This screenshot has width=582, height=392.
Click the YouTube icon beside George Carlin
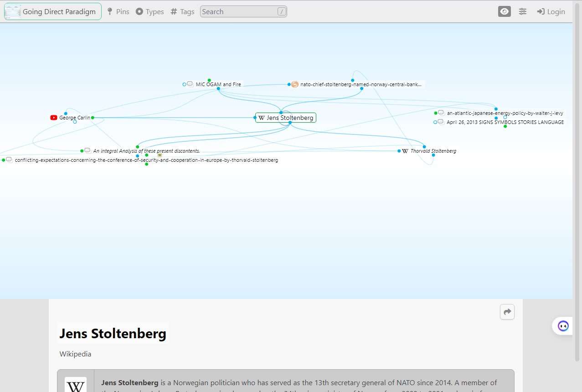point(54,118)
